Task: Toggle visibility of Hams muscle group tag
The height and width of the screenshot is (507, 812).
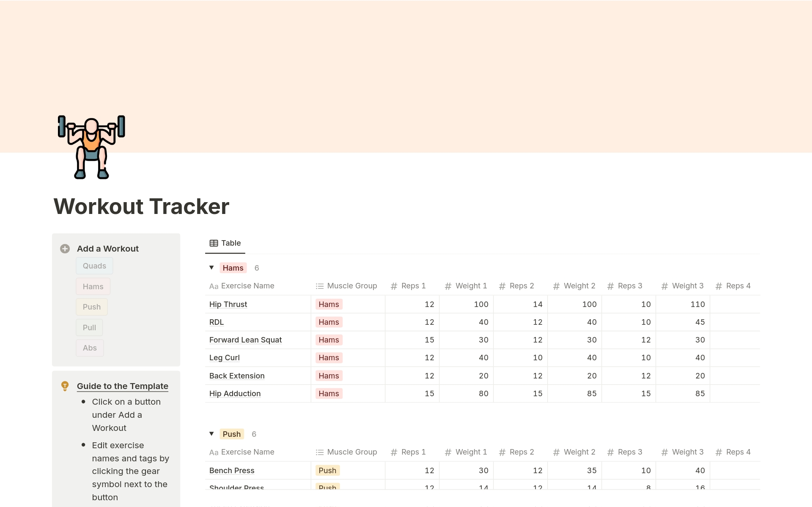Action: [211, 267]
